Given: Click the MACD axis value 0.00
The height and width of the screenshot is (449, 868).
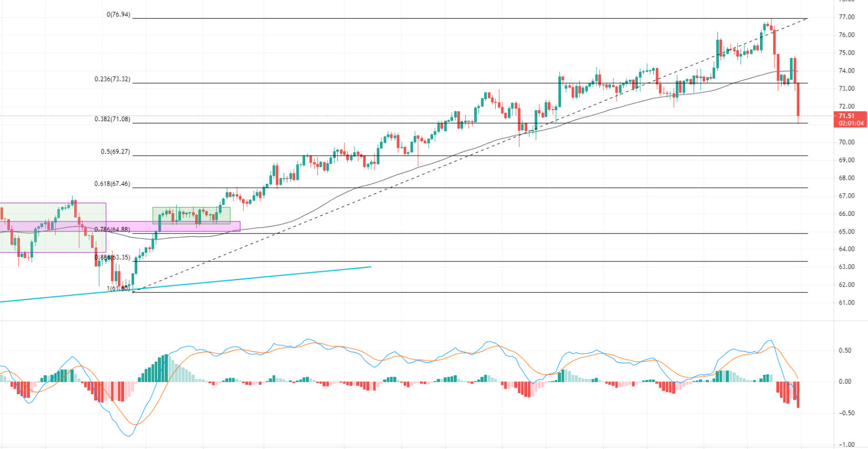Looking at the screenshot, I should [x=845, y=382].
